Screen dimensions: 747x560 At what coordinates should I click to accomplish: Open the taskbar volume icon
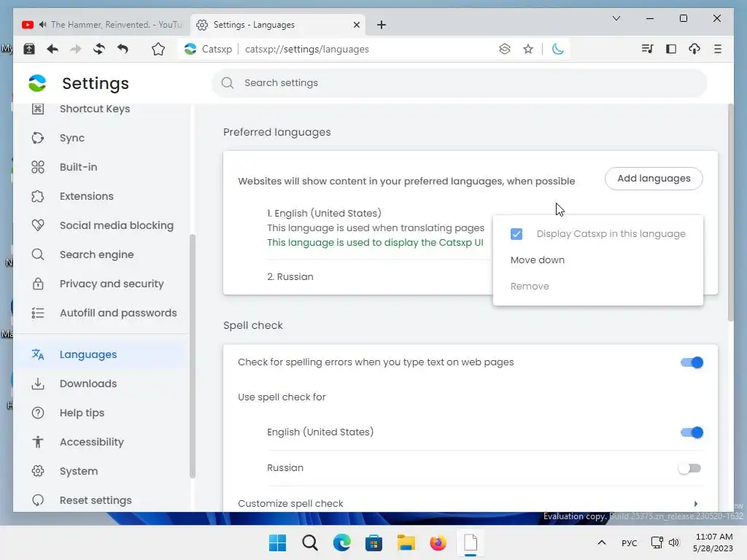(673, 542)
